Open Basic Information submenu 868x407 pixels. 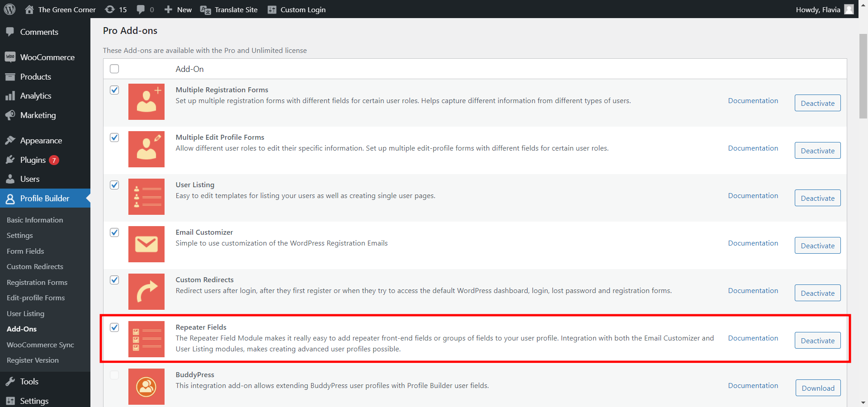coord(35,220)
